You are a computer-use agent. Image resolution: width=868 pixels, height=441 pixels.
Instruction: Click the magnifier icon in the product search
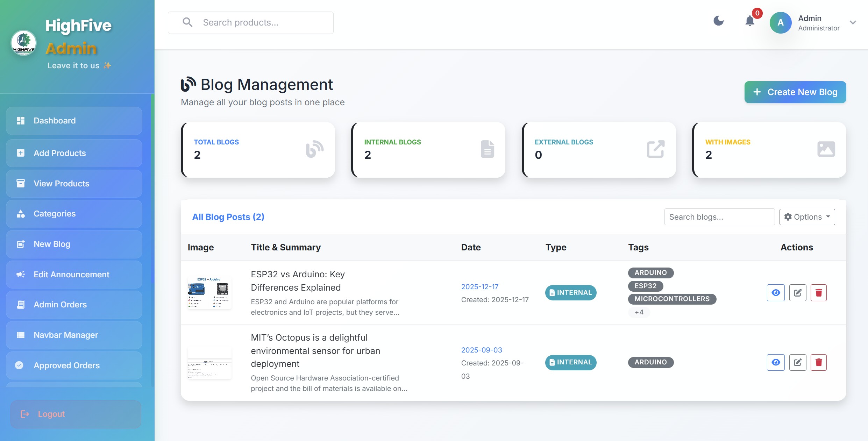tap(187, 22)
